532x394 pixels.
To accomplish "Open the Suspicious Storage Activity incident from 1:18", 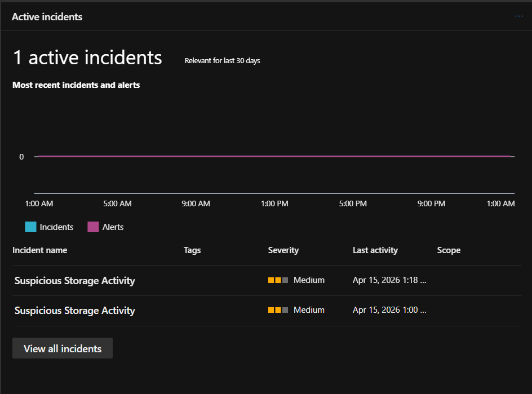I will tap(74, 281).
